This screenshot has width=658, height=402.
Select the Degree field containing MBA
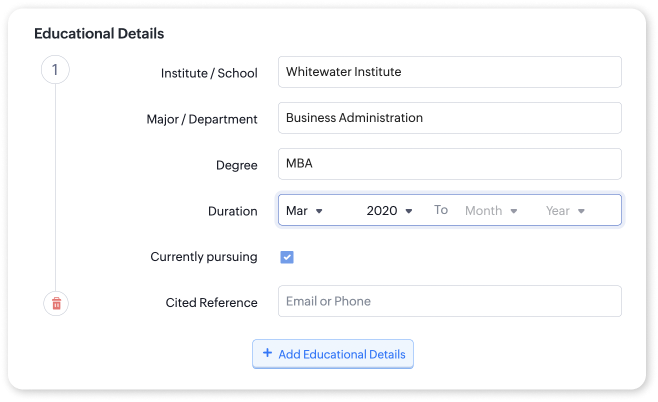(449, 164)
